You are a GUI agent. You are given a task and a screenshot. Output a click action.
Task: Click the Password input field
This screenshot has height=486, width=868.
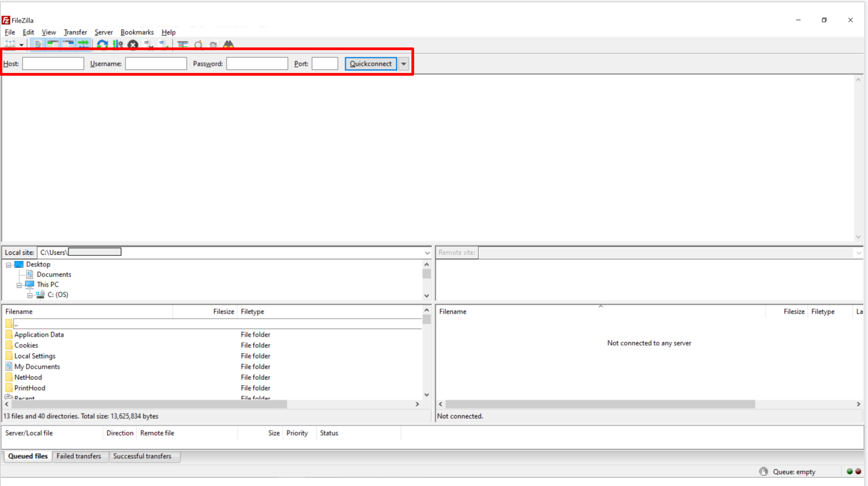257,63
